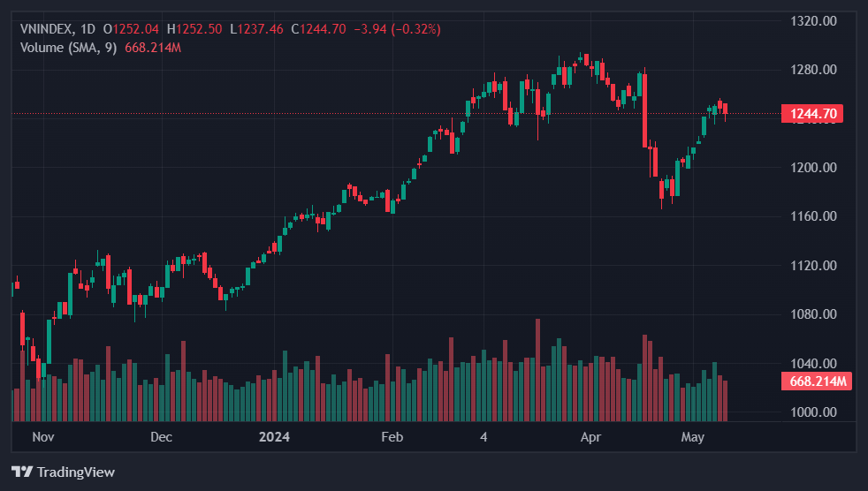The width and height of the screenshot is (868, 491).
Task: Click the 668.214M volume label on axis
Action: pos(817,381)
